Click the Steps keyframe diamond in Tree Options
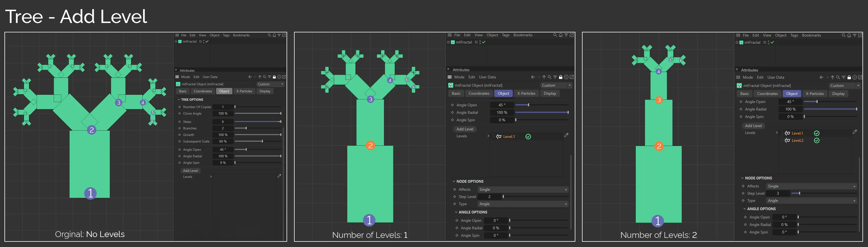 pyautogui.click(x=180, y=122)
